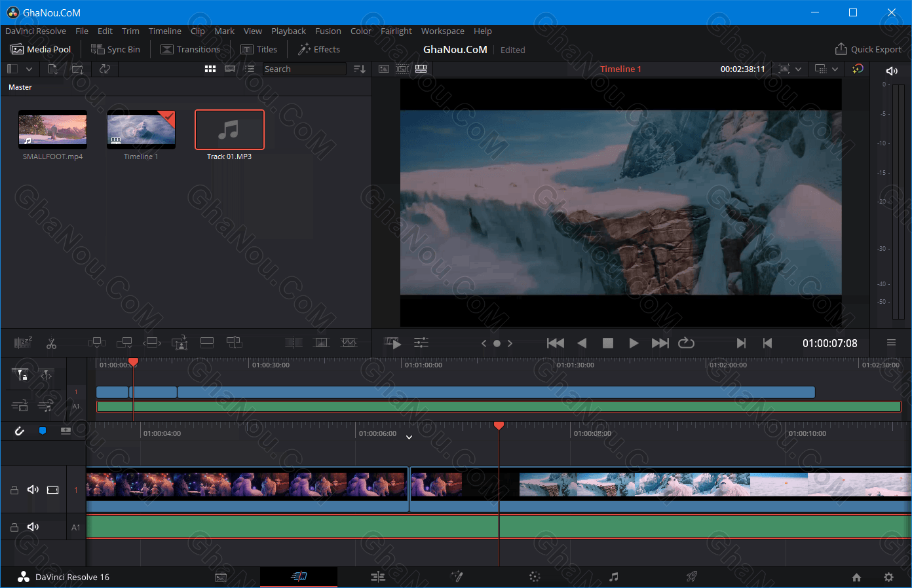Open the Transitions panel
Viewport: 912px width, 588px height.
click(190, 49)
